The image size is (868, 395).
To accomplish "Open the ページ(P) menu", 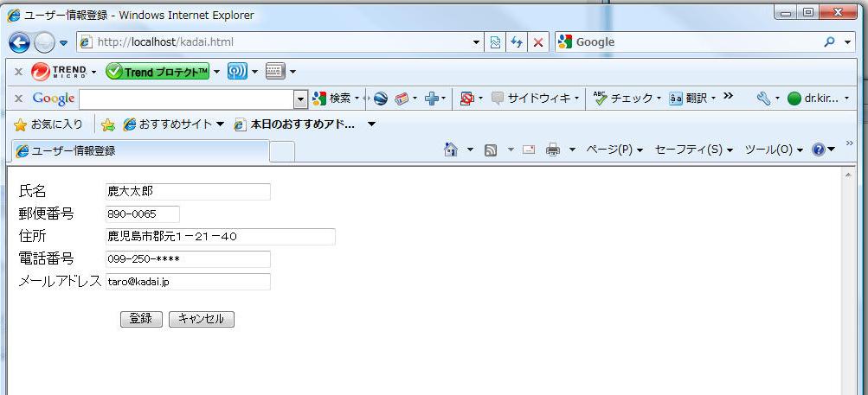I will [x=614, y=150].
